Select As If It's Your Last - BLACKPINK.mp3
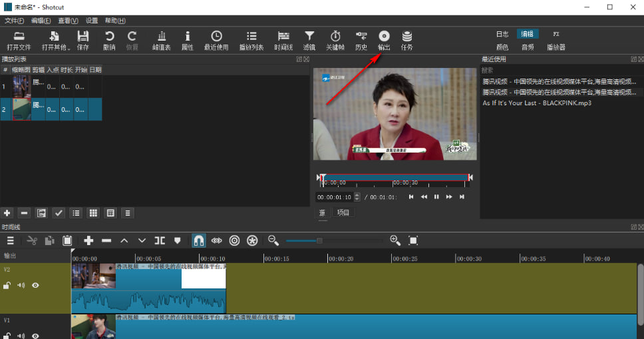Screen dimensions: 644x339 tap(537, 103)
